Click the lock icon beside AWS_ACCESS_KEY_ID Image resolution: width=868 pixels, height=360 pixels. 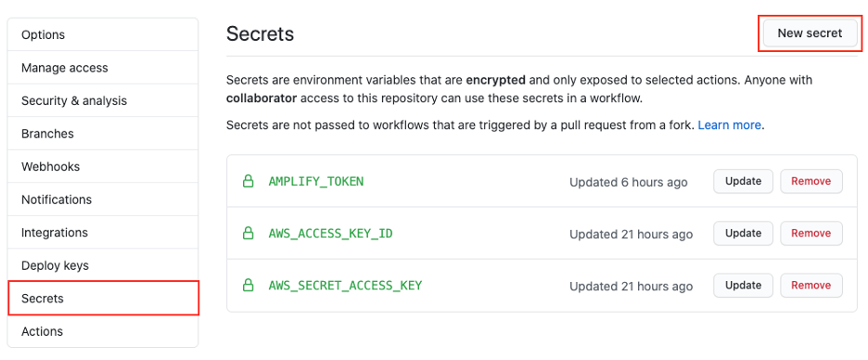(x=248, y=233)
